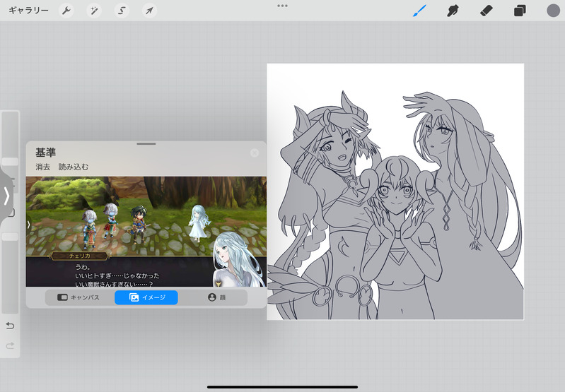Click the brush opacity slider handle

coord(10,237)
